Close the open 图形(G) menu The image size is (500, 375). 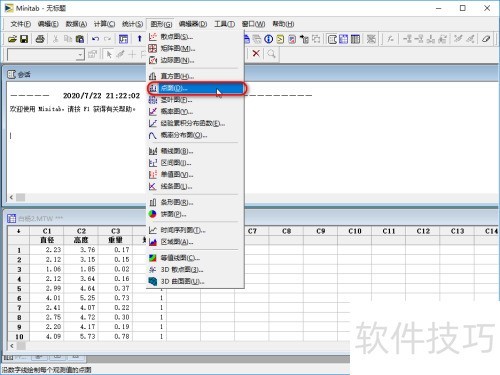coord(161,24)
